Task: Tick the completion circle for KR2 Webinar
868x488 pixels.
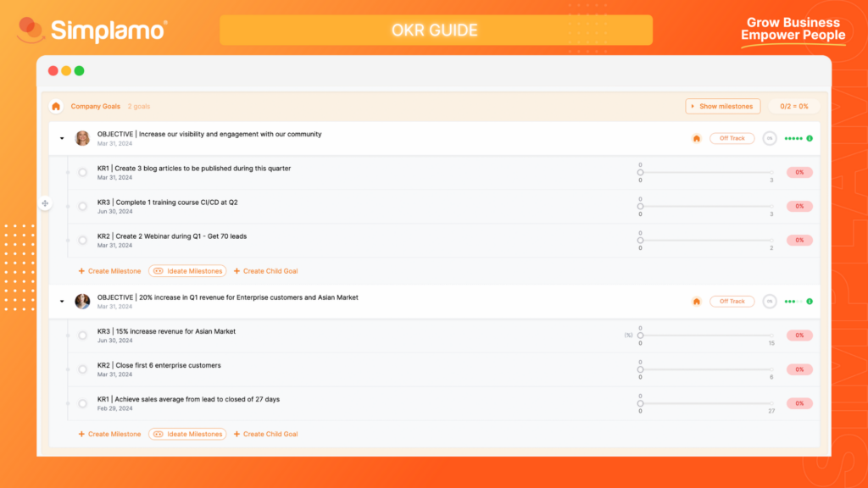Action: click(x=82, y=240)
